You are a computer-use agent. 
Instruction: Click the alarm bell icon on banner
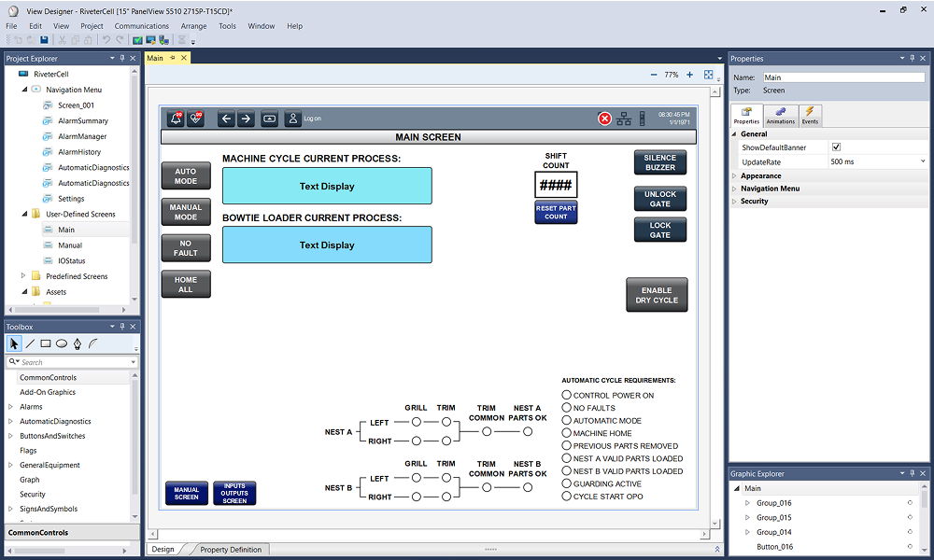[176, 119]
